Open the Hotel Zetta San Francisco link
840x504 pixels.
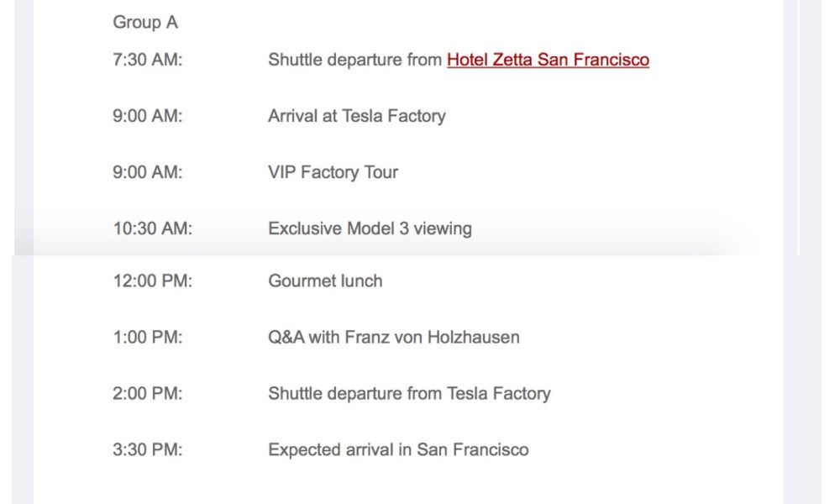(x=548, y=60)
